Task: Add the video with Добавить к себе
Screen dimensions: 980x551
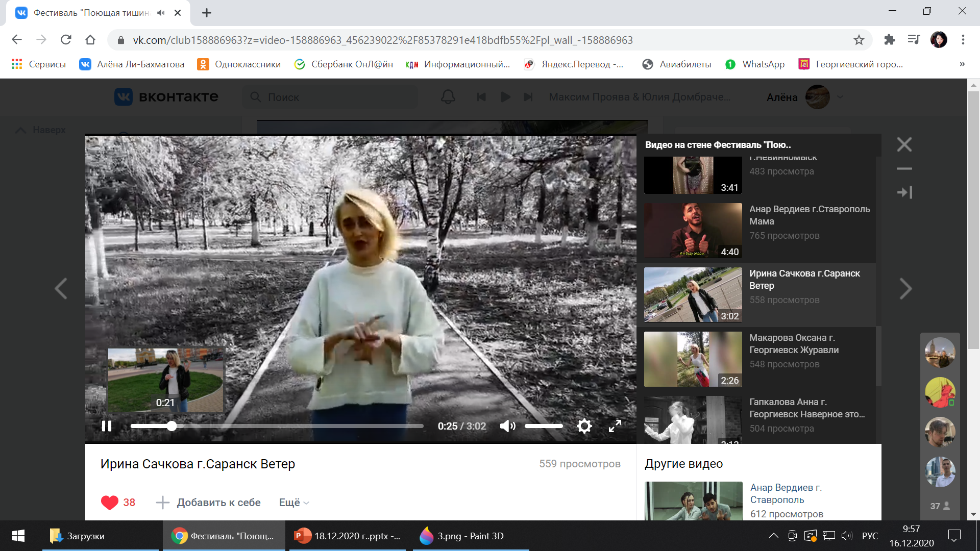Action: pos(208,503)
